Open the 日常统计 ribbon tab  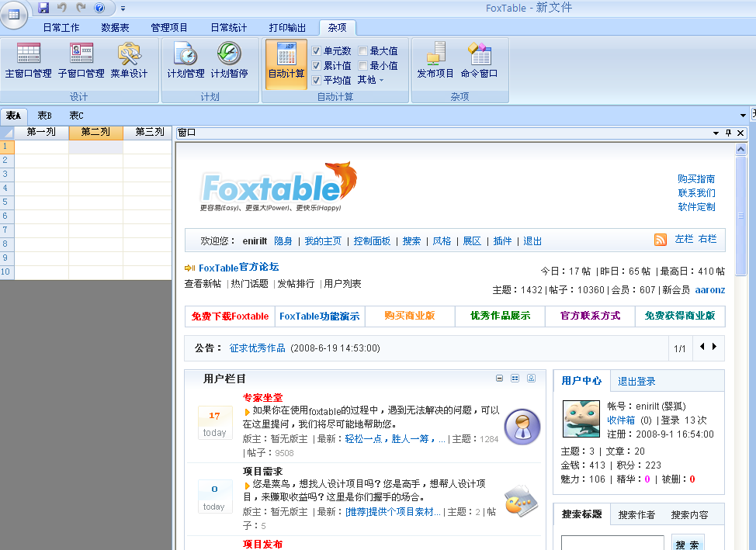coord(228,27)
